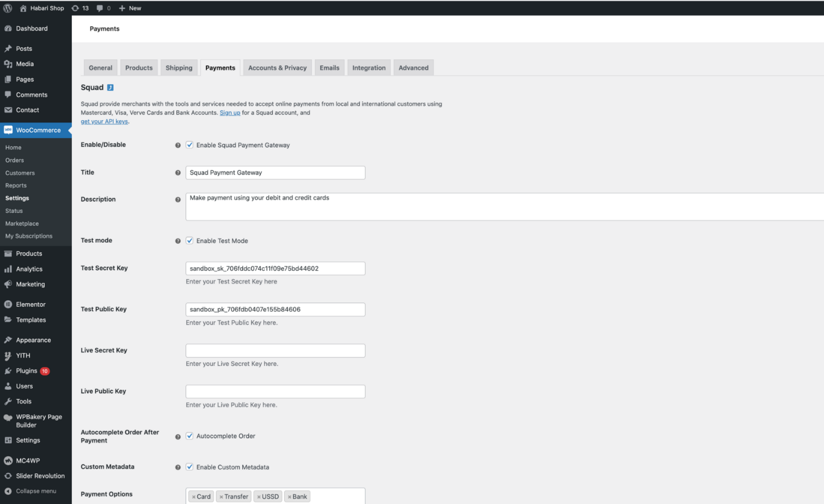Click the Description text area
The width and height of the screenshot is (824, 504).
point(504,206)
